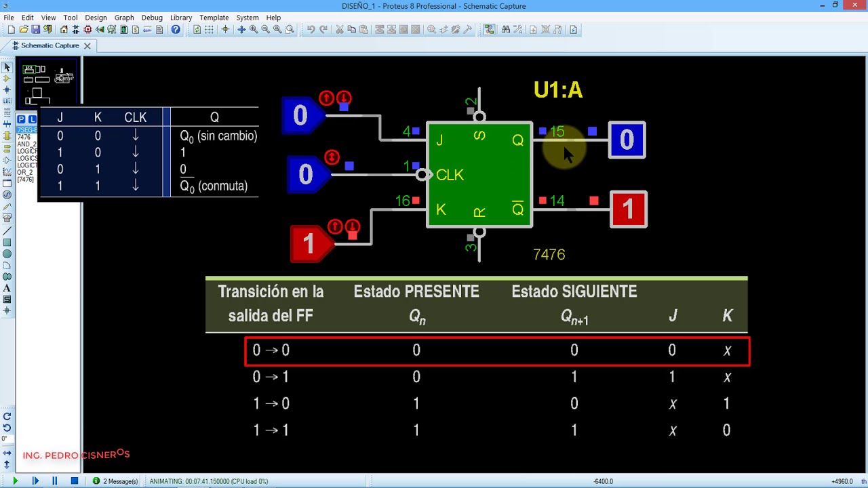Open the File menu
The width and height of the screenshot is (868, 488).
9,18
